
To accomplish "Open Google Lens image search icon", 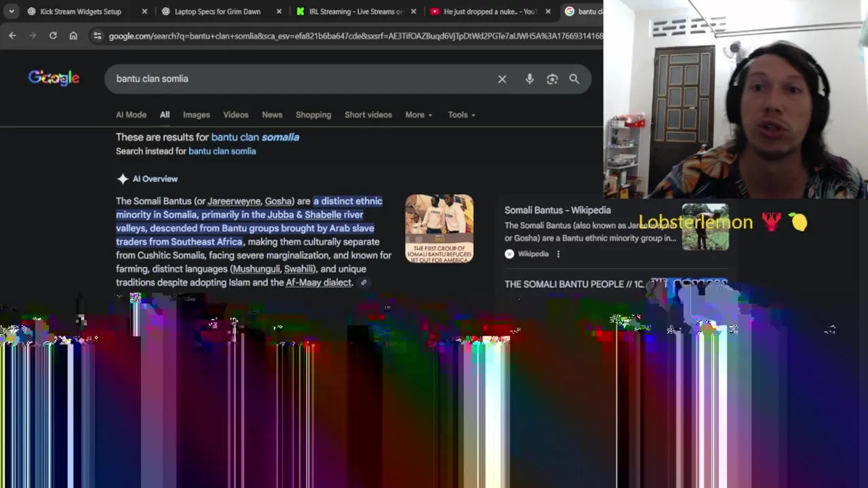I will 552,79.
